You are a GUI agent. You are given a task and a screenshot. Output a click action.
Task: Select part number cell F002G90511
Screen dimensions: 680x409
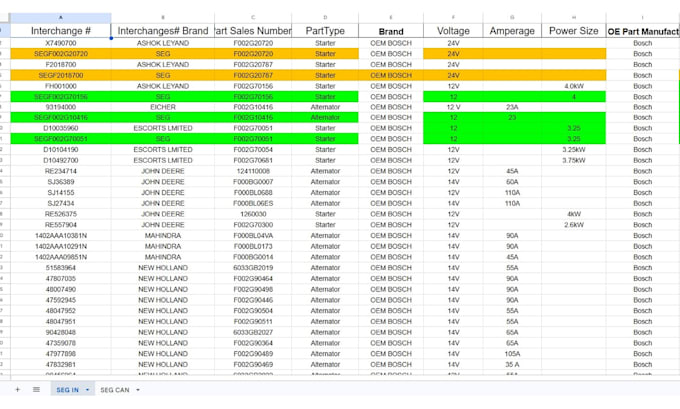coord(253,321)
